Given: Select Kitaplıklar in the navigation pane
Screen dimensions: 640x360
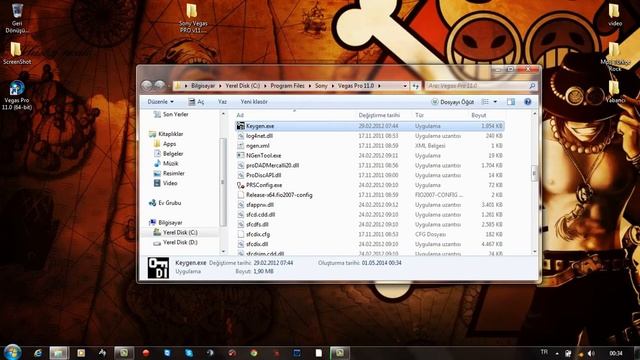Looking at the screenshot, I should tap(167, 134).
